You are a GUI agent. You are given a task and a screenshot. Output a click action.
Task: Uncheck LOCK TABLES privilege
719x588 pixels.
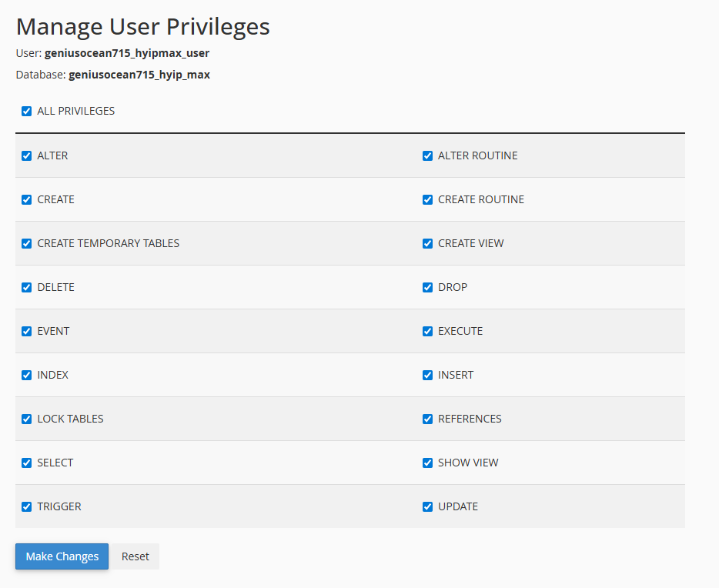(x=27, y=419)
